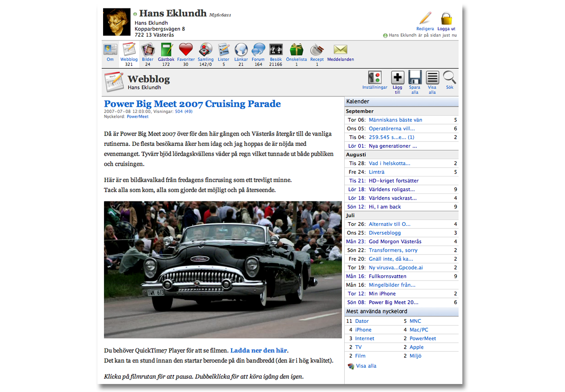The height and width of the screenshot is (392, 565).
Task: Select the Mac/PC keyword
Action: 419,330
